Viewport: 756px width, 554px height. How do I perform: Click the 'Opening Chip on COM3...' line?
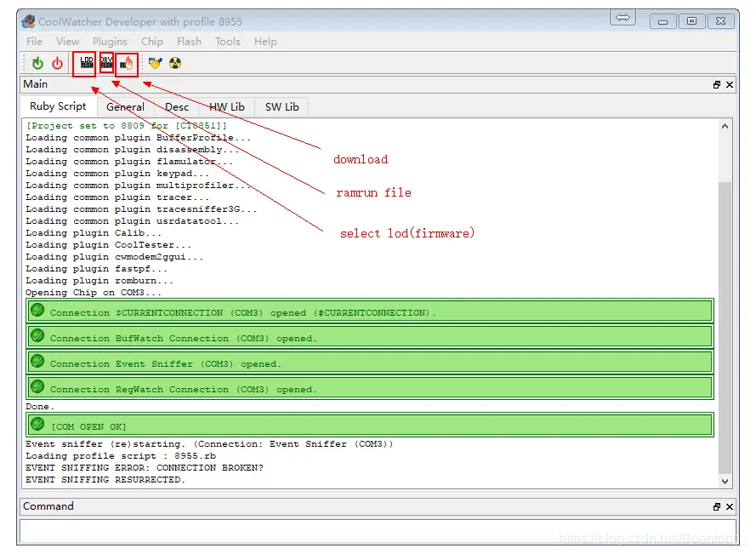click(x=94, y=293)
